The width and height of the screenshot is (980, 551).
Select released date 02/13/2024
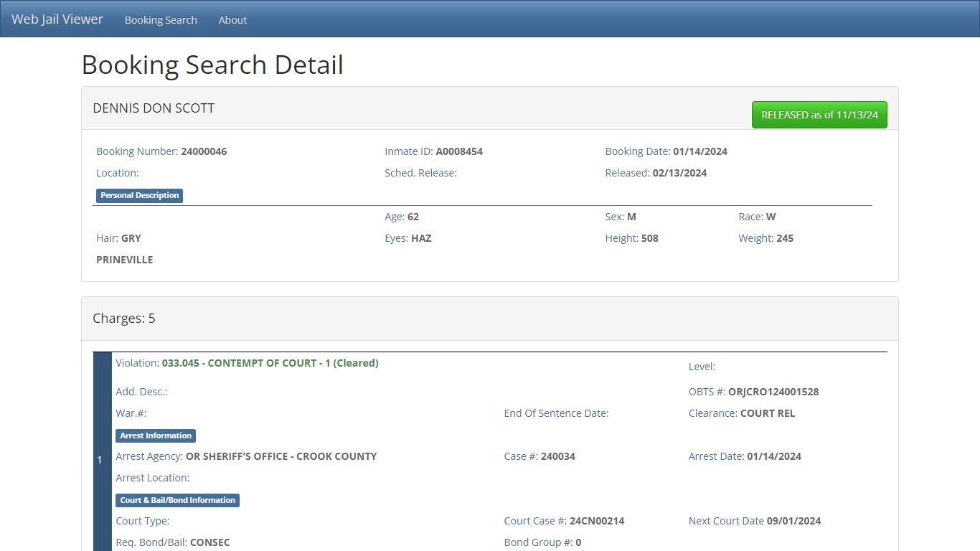point(679,173)
